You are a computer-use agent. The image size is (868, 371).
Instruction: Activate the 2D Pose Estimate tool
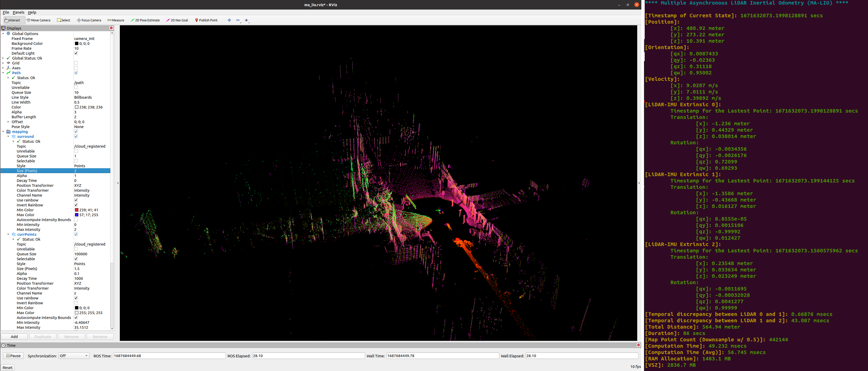[145, 20]
